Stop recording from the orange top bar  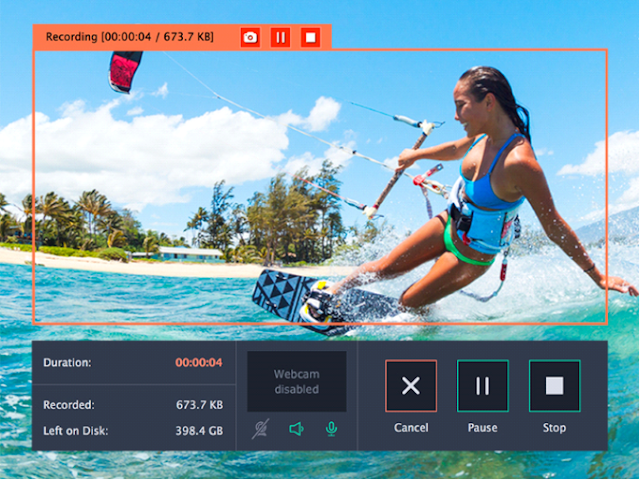coord(311,38)
